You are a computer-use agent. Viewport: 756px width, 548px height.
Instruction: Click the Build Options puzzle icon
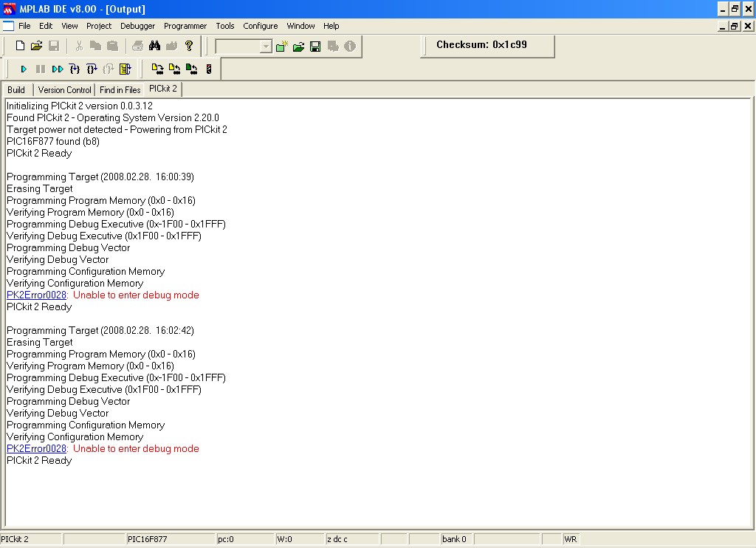333,47
